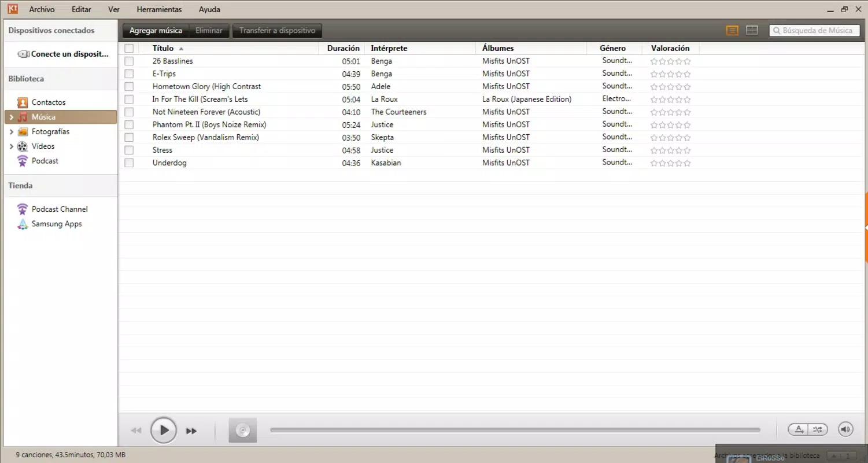Open Podcast Channel store icon
Screen dimensions: 868x463
pyautogui.click(x=23, y=209)
